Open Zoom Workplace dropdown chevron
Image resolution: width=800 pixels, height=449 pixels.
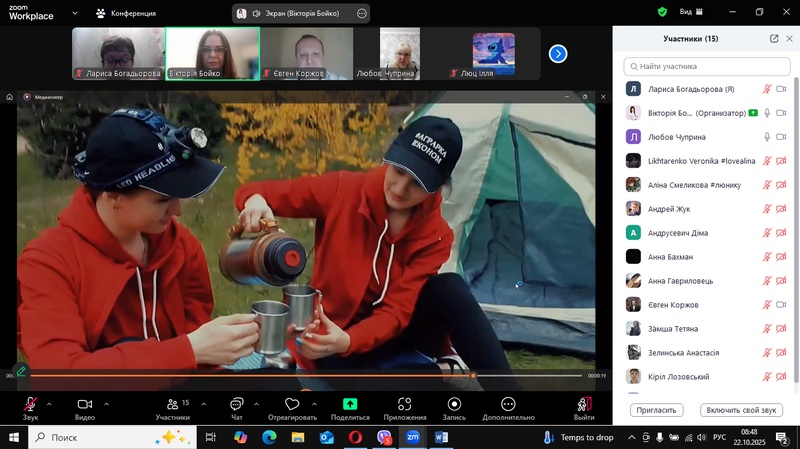(76, 13)
